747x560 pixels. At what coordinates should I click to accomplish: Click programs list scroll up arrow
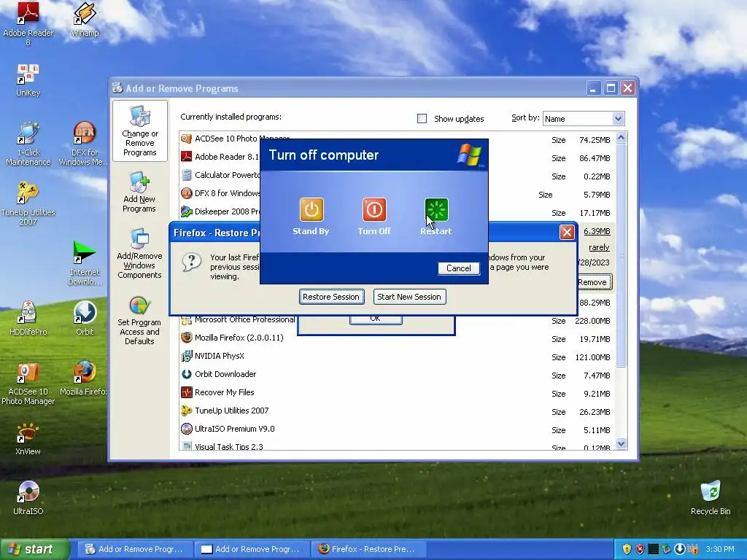click(x=621, y=138)
